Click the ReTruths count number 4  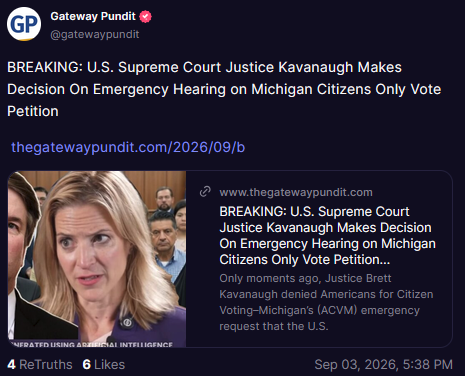tap(11, 364)
